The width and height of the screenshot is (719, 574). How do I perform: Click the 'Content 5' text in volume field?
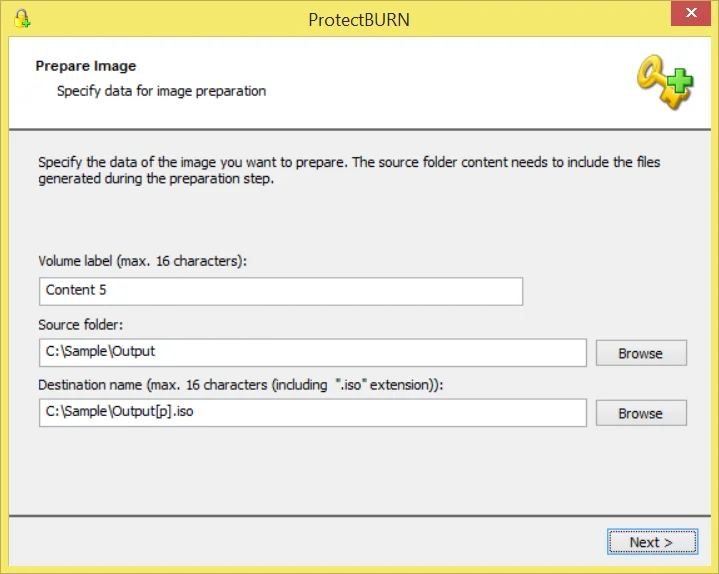77,291
